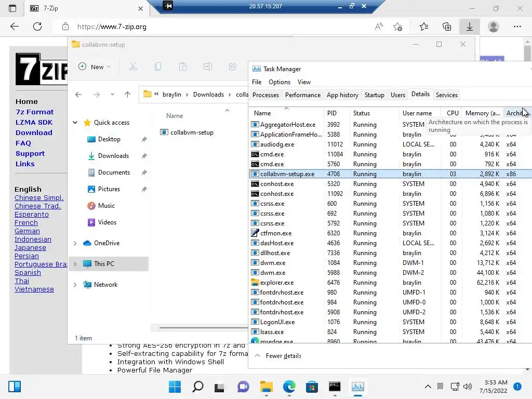Open the New dropdown in Explorer
The image size is (532, 399).
[x=95, y=67]
